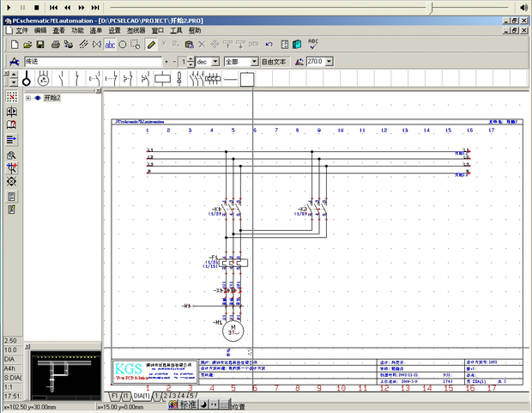Open the 文件 menu
Viewport: 532px width, 413px height.
pos(21,30)
